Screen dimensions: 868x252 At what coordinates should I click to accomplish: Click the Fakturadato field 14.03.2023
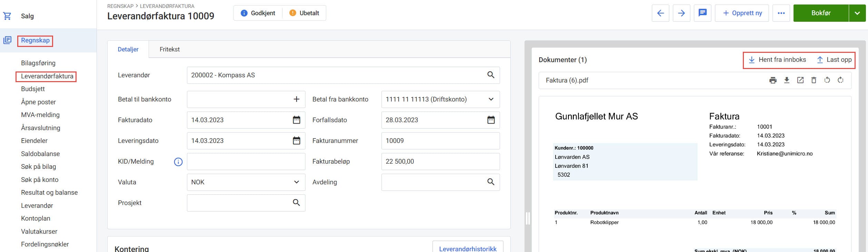pyautogui.click(x=246, y=120)
